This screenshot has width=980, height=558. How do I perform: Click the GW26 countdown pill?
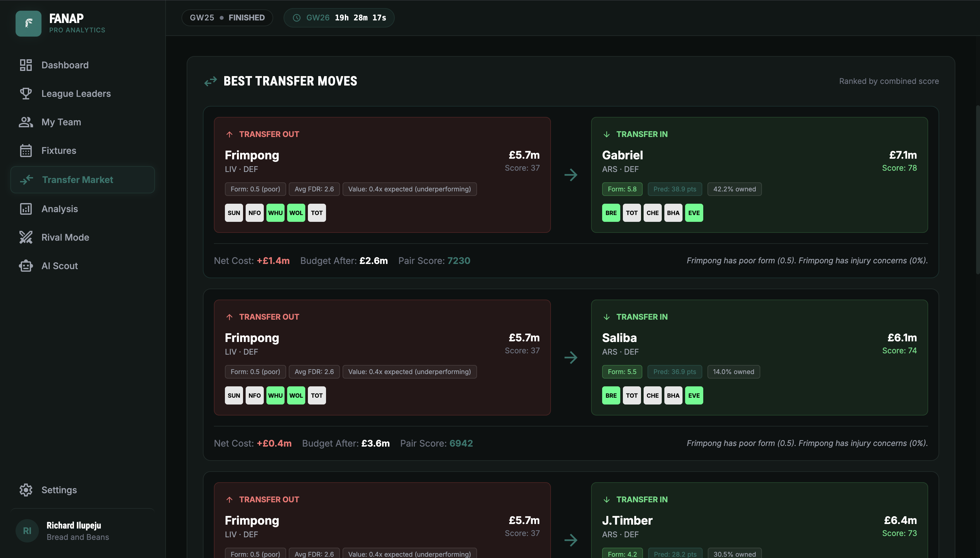tap(339, 17)
